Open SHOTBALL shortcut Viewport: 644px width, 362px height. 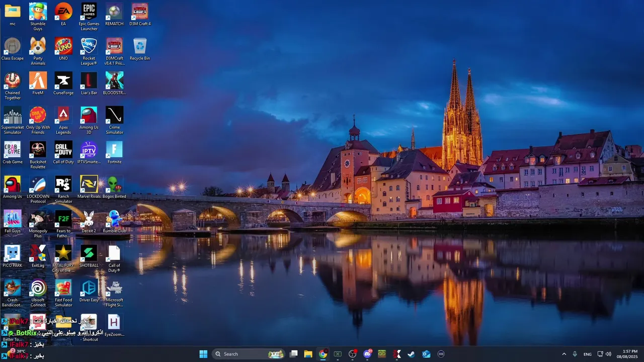point(89,256)
